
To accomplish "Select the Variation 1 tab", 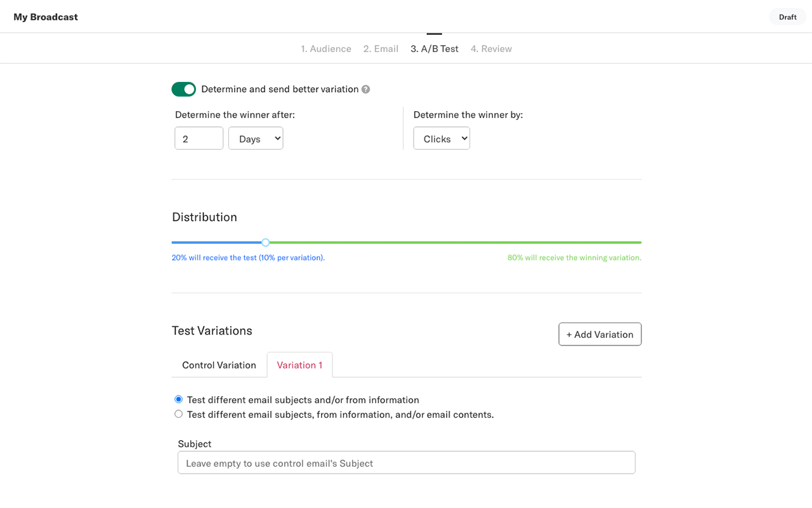I will tap(299, 365).
